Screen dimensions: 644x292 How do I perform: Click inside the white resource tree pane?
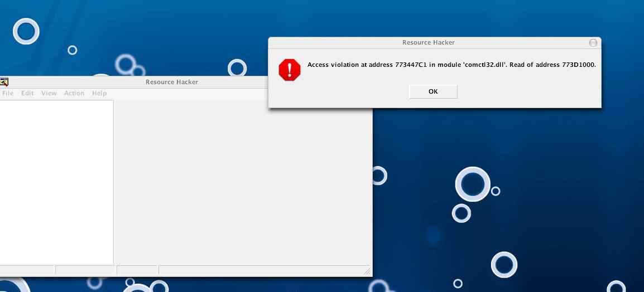pyautogui.click(x=56, y=182)
